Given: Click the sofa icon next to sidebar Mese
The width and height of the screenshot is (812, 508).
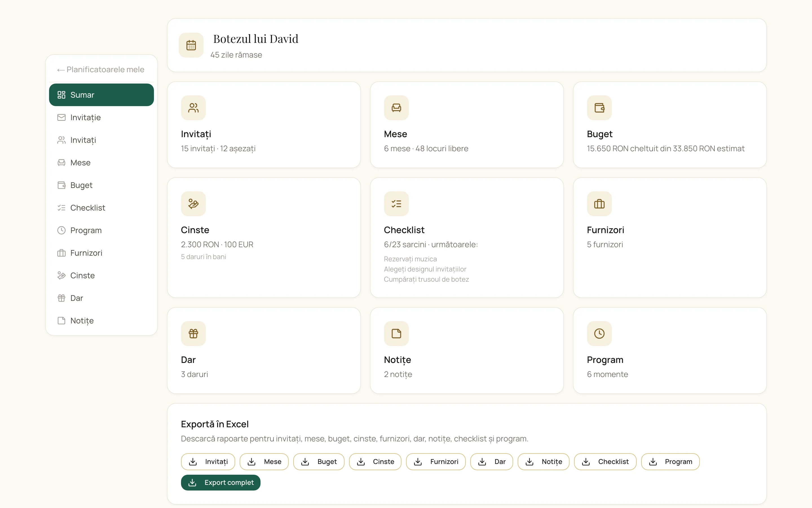Looking at the screenshot, I should click(x=61, y=162).
